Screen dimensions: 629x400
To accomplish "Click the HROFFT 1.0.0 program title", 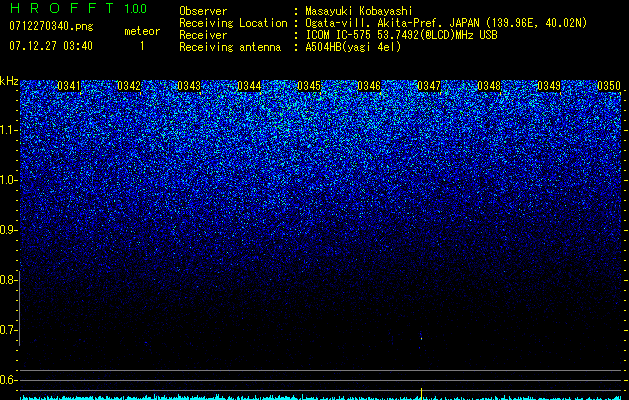I will pos(79,8).
